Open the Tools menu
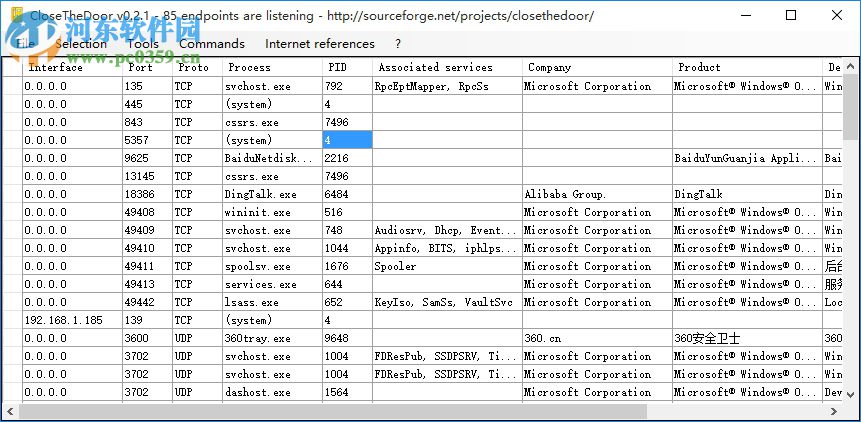 click(x=143, y=44)
